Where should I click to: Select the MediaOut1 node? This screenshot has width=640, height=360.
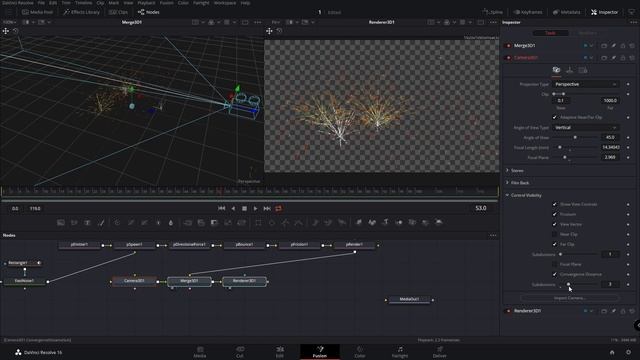(409, 300)
